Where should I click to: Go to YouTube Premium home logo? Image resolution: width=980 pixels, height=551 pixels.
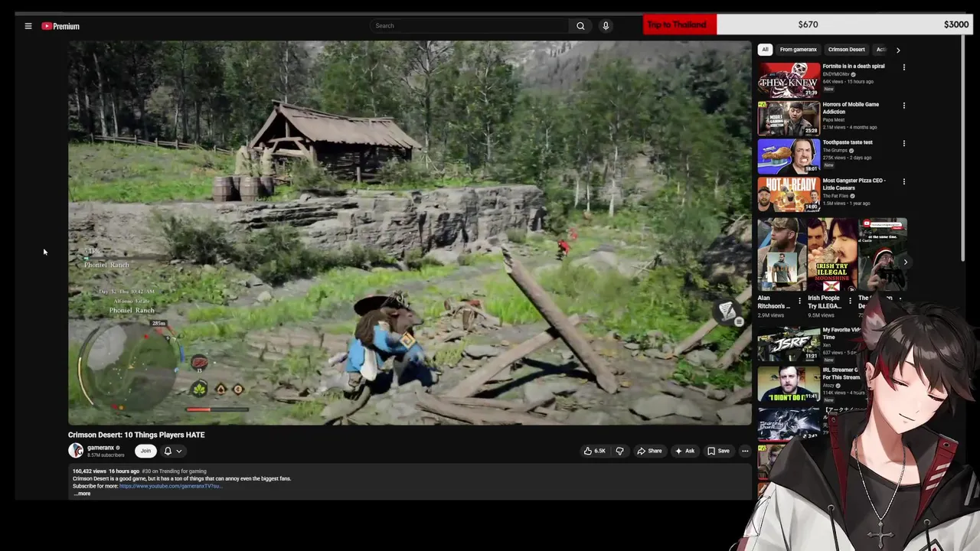coord(60,26)
